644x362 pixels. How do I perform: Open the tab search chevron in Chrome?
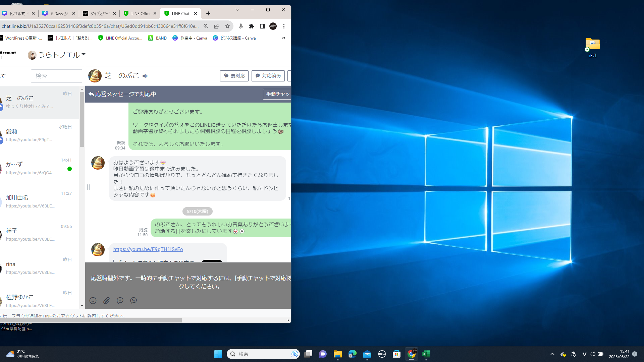[x=237, y=10]
